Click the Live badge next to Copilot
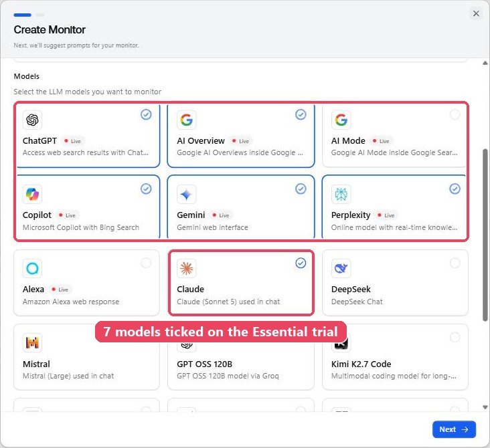 click(x=67, y=215)
